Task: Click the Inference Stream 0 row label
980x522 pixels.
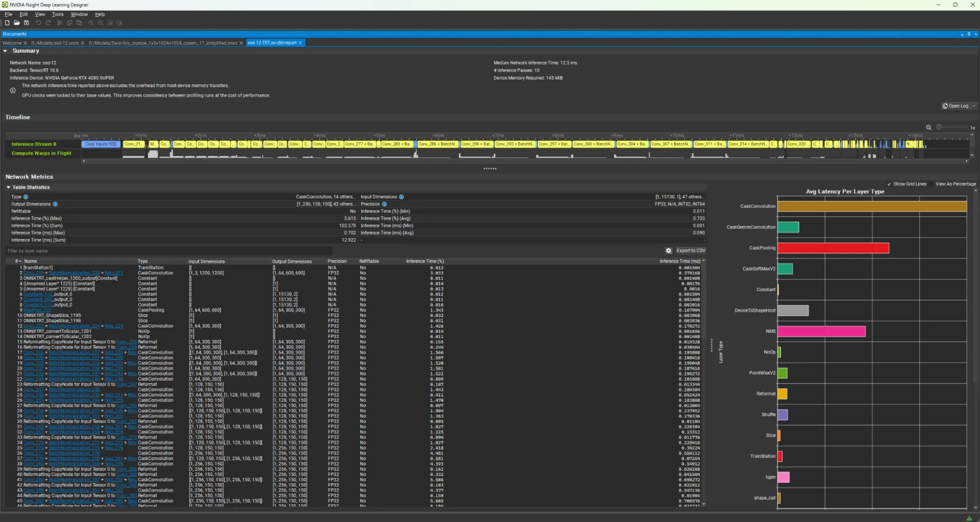Action: 34,144
